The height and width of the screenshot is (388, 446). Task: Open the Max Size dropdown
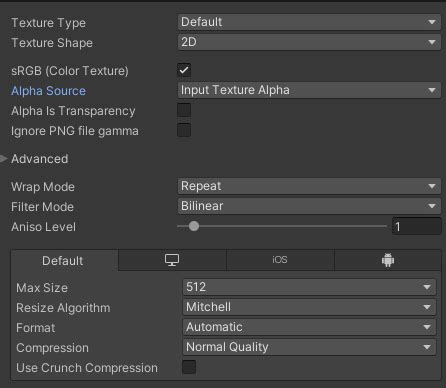pos(309,287)
